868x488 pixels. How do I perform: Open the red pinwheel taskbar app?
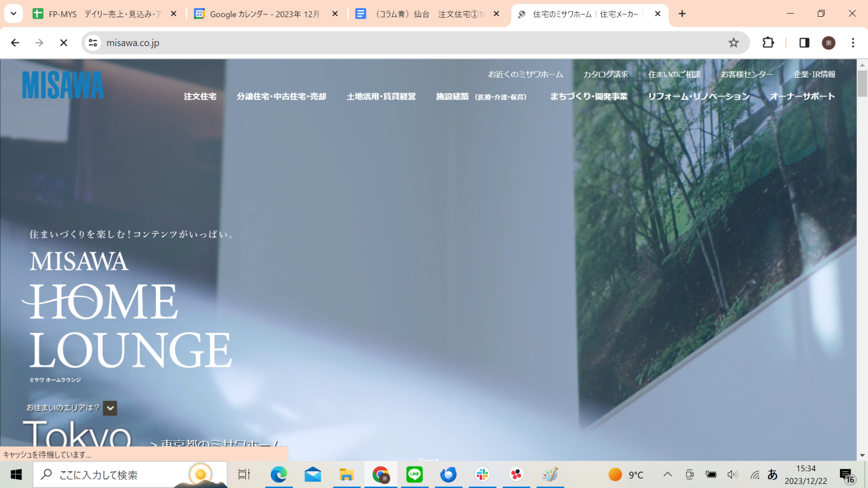[516, 475]
